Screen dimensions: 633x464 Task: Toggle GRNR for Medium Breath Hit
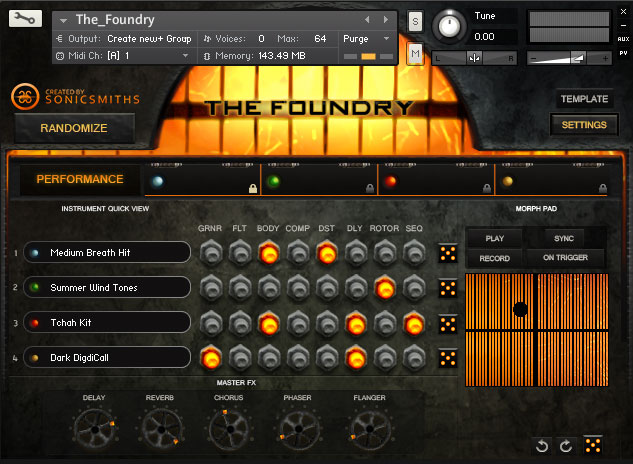pos(211,253)
